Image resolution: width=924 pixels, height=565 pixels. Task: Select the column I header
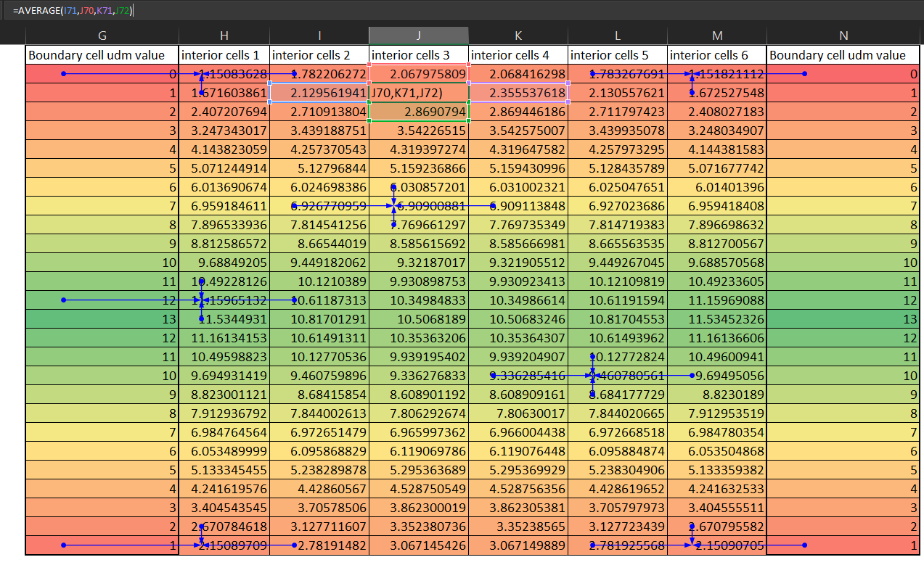click(x=319, y=36)
